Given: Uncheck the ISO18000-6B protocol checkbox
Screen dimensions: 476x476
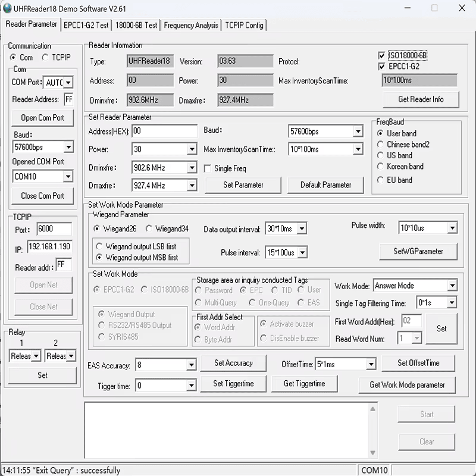Looking at the screenshot, I should click(381, 55).
